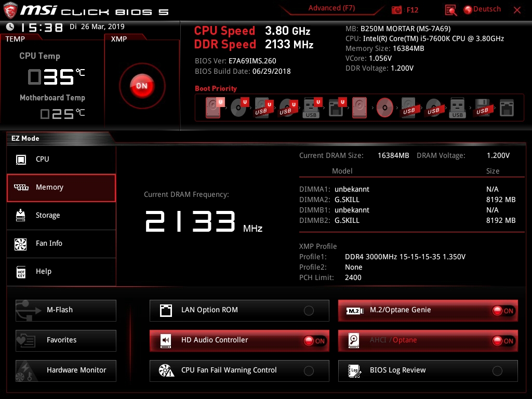The image size is (532, 399).
Task: Select the UEFI USB CD/DVD boot icon
Action: coord(288,108)
